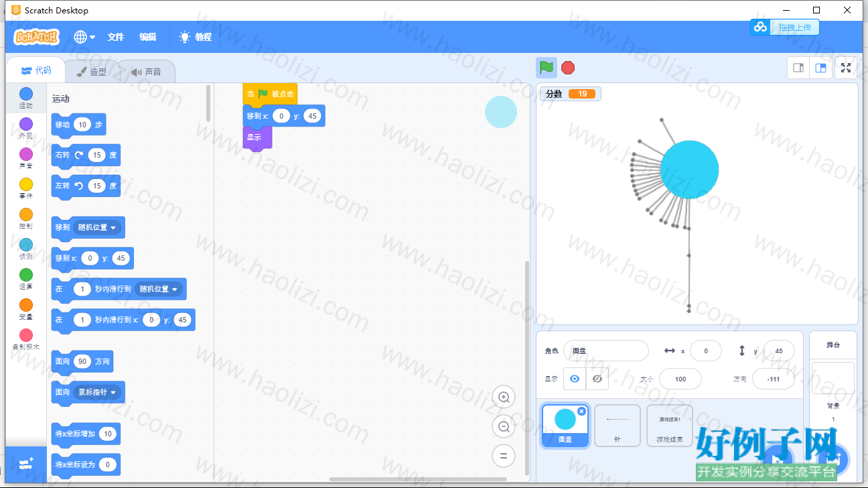Click the sprite name field 圆盘
Viewport: 868px width, 488px height.
point(606,351)
